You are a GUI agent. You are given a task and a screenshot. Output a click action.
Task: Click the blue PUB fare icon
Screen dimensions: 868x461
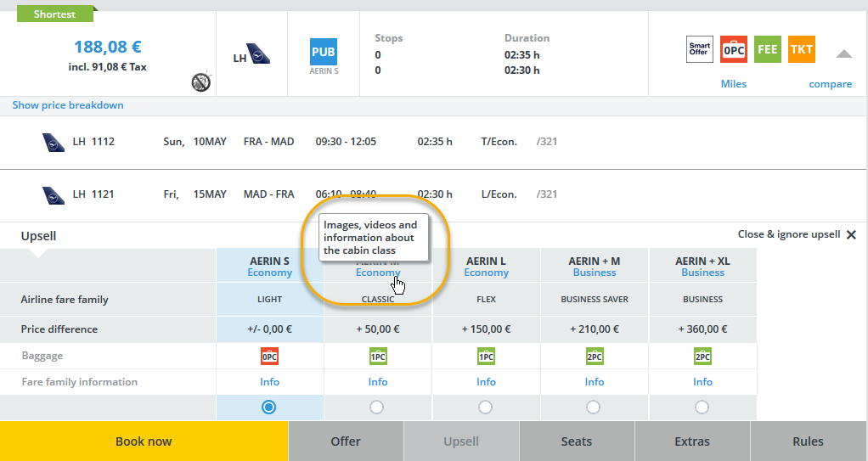pyautogui.click(x=324, y=52)
